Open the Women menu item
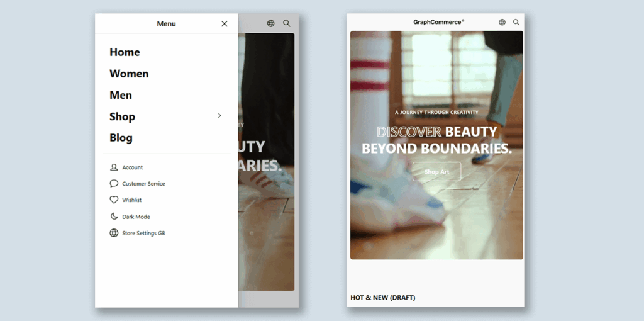The height and width of the screenshot is (321, 644). point(129,74)
